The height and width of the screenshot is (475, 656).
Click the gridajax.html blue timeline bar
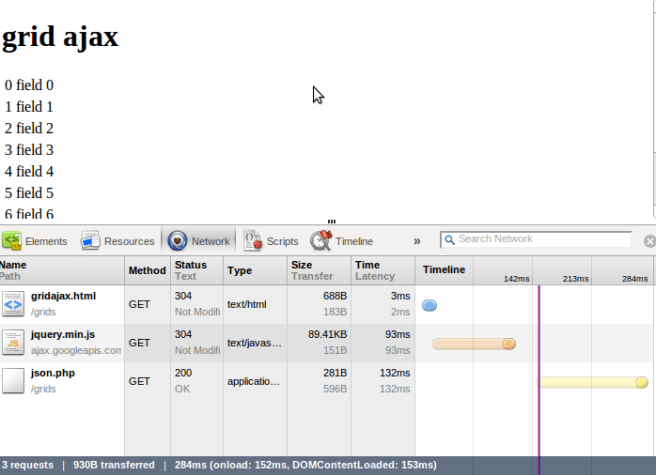tap(429, 305)
